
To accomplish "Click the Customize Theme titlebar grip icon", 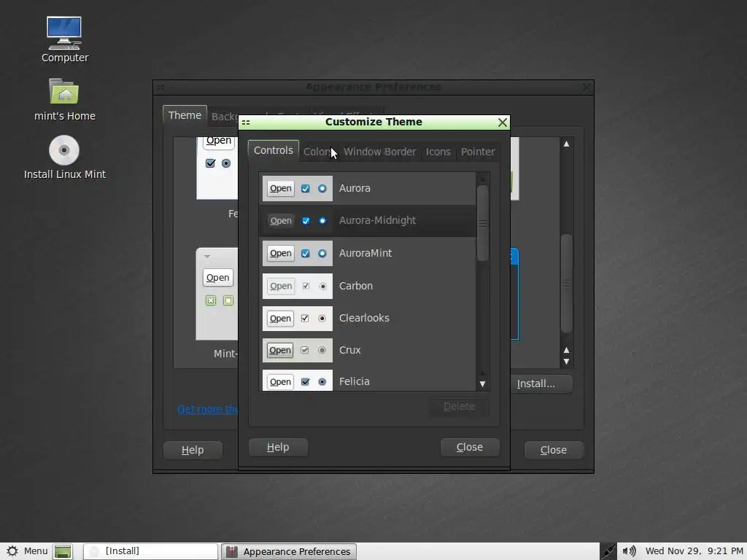I will pyautogui.click(x=246, y=122).
